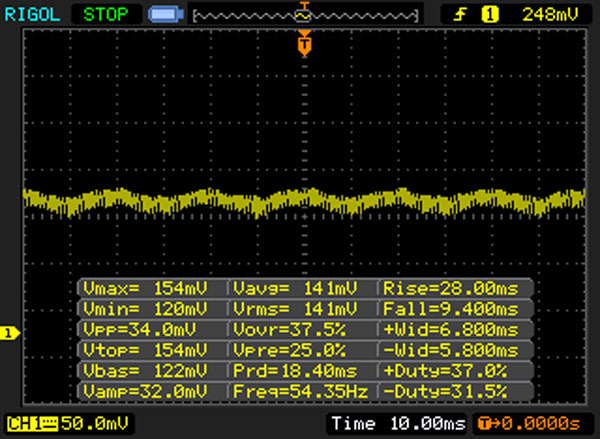
Task: Click the RIGOL logo
Action: click(x=32, y=15)
